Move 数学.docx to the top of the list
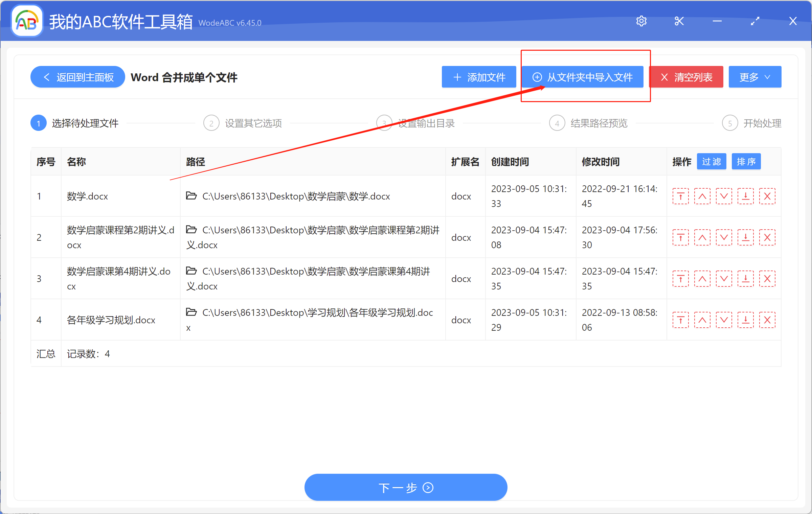This screenshot has width=812, height=514. [680, 196]
